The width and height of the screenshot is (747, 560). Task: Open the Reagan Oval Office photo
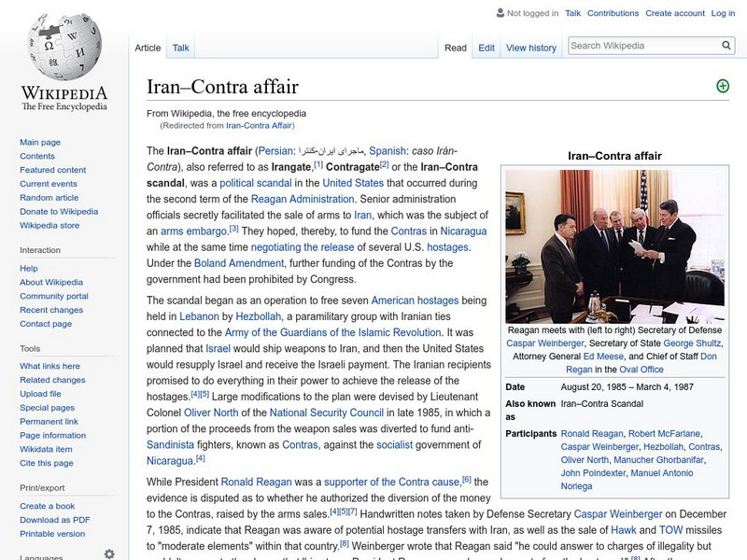[600, 245]
